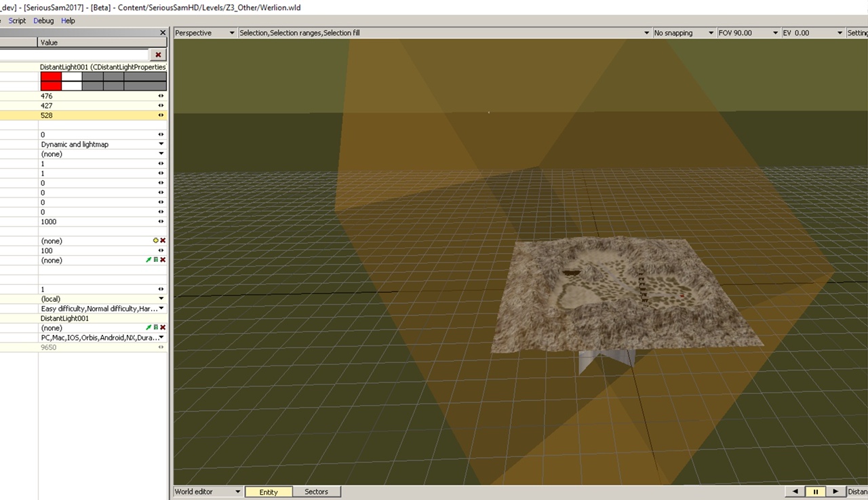Click the red X clear icon below the 100 row
868x500 pixels.
pos(163,260)
